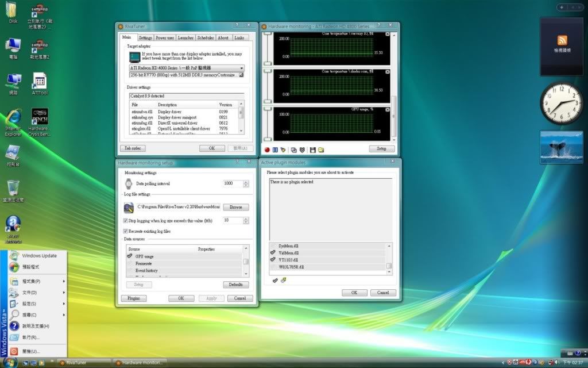Viewport: 588px width, 368px height.
Task: Open the Internet Explorer desktop icon
Action: (13, 122)
